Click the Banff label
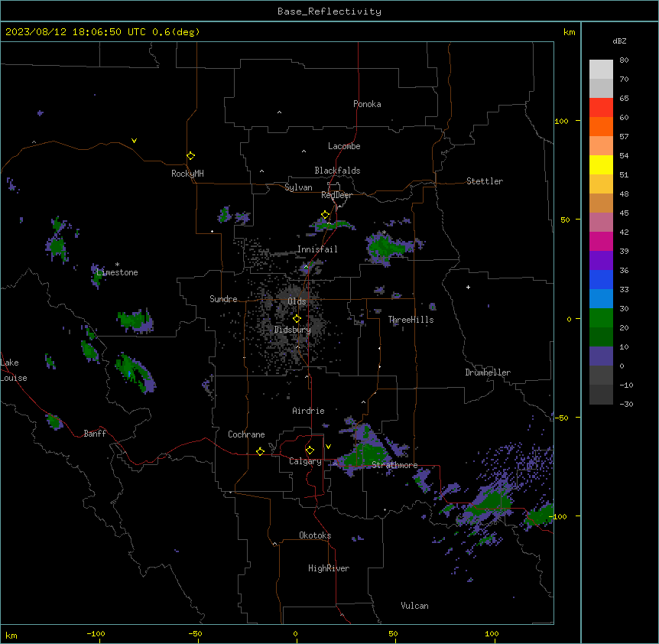 click(95, 434)
